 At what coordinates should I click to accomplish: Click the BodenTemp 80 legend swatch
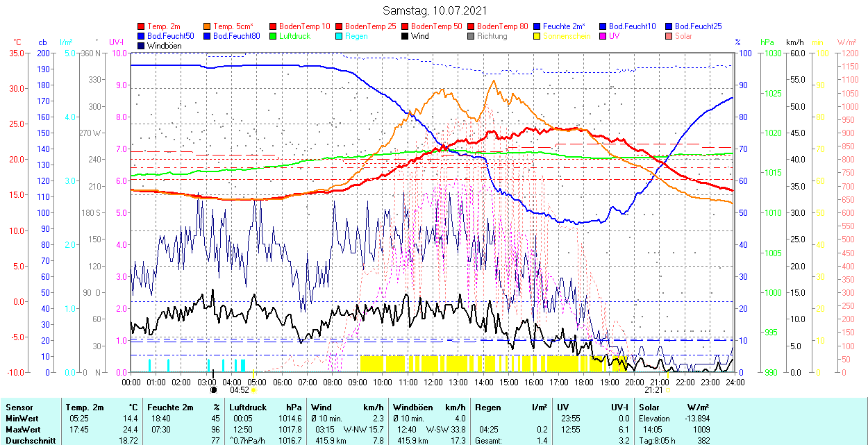471,26
